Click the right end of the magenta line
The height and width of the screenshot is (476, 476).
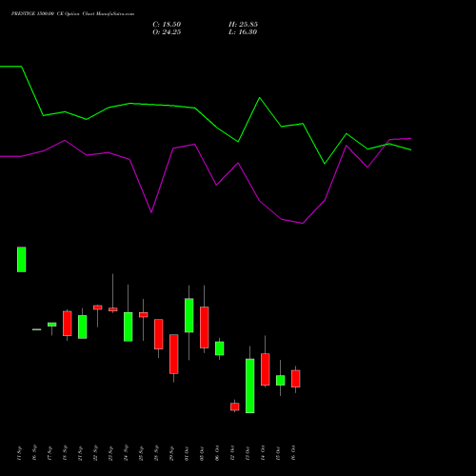point(410,138)
